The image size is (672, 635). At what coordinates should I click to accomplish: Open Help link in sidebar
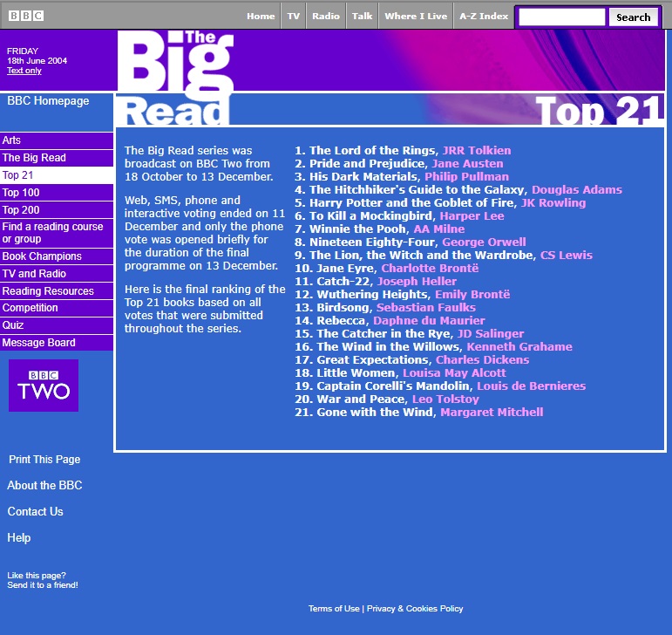coord(19,537)
